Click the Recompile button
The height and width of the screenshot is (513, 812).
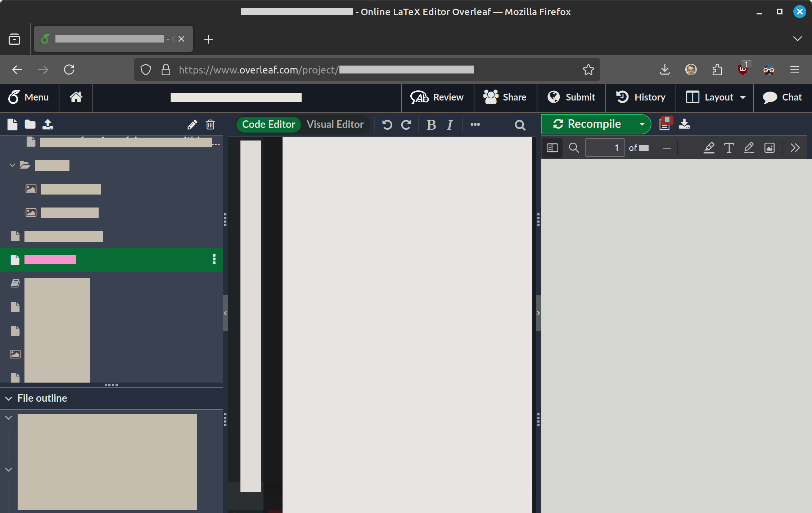pos(587,124)
